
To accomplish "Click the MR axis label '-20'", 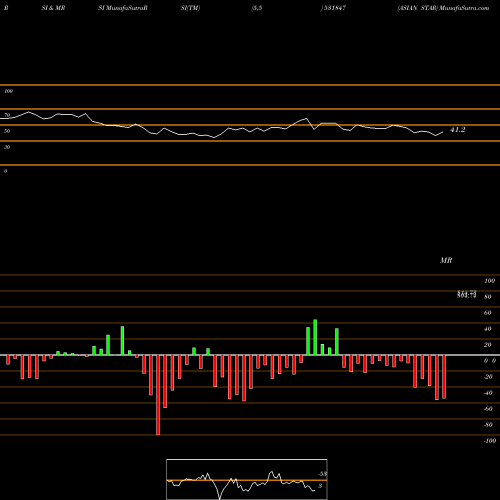I will point(488,377).
